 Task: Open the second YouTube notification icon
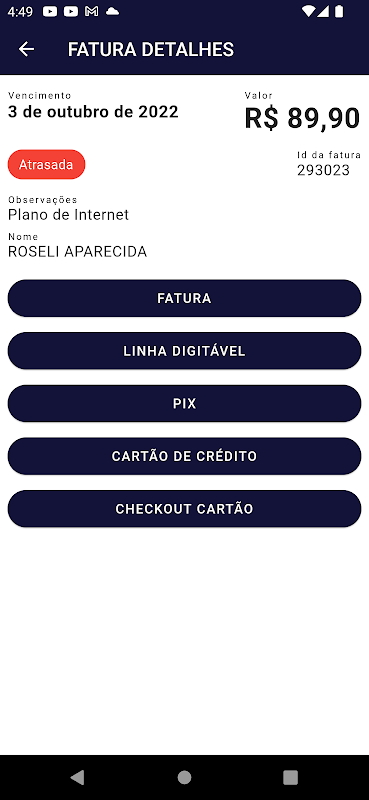[71, 11]
